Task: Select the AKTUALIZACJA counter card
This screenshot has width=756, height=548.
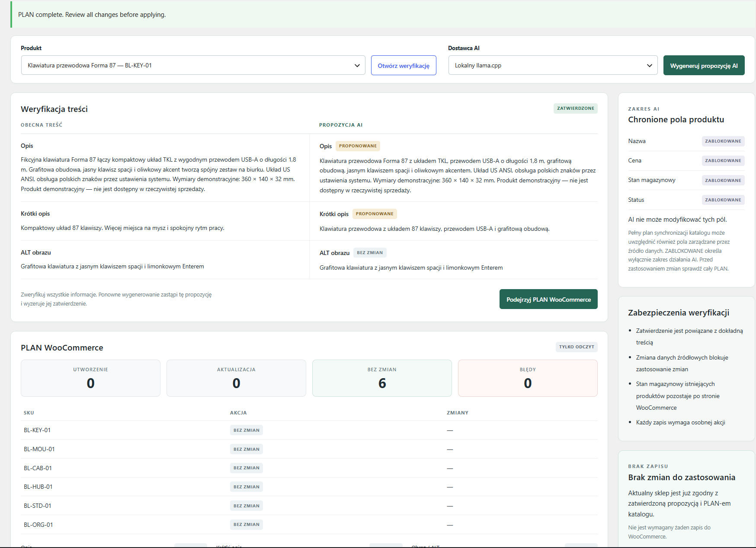Action: (x=236, y=378)
